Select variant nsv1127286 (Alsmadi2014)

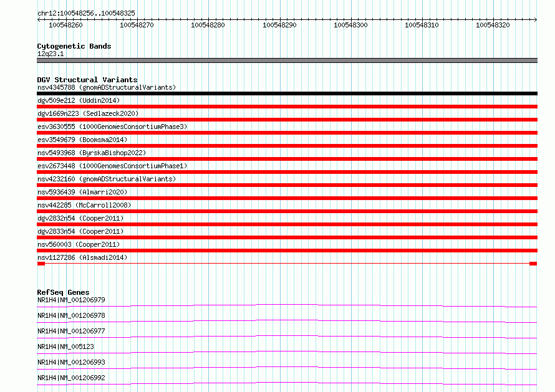82,257
